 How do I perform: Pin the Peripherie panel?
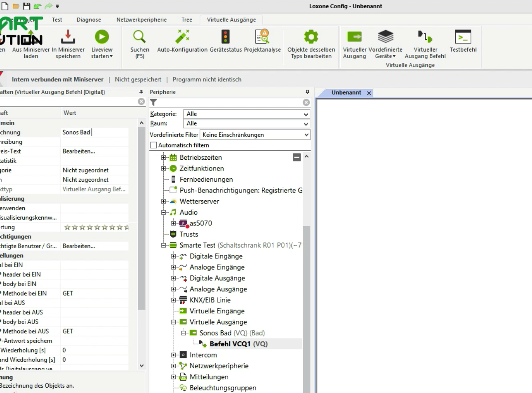tap(307, 92)
